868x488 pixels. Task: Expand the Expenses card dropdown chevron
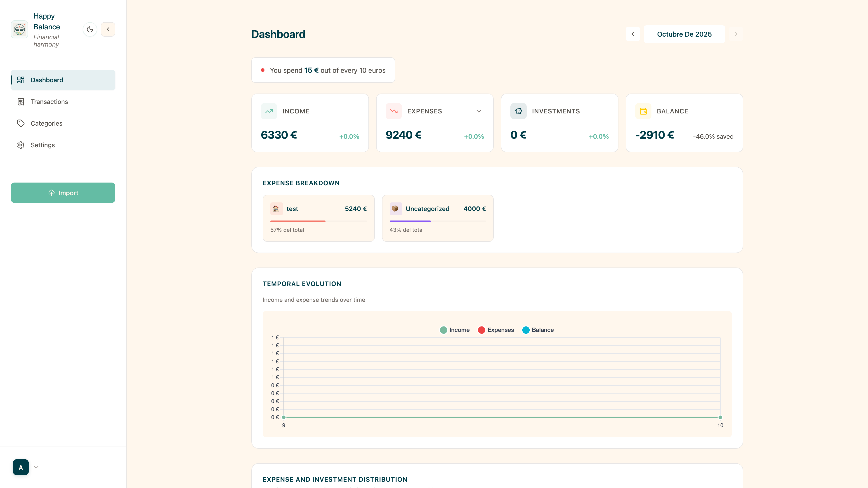pyautogui.click(x=479, y=111)
